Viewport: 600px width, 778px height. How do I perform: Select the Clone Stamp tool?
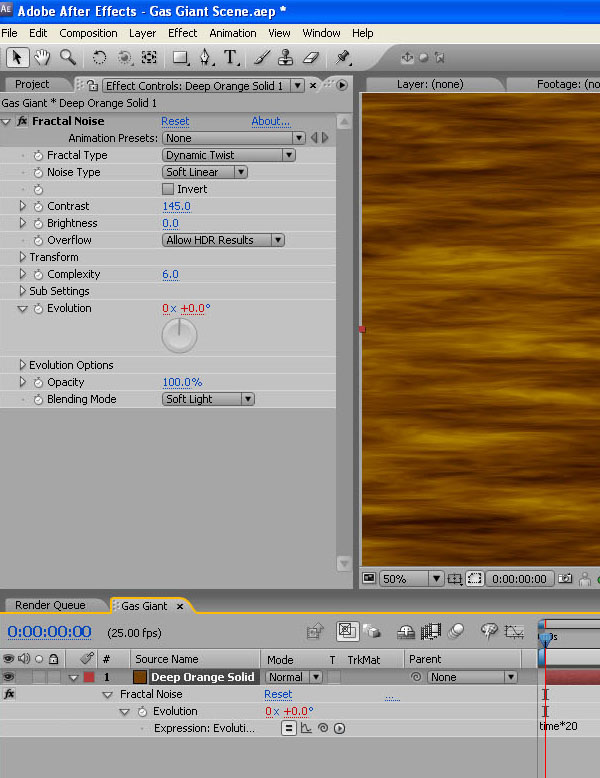285,58
